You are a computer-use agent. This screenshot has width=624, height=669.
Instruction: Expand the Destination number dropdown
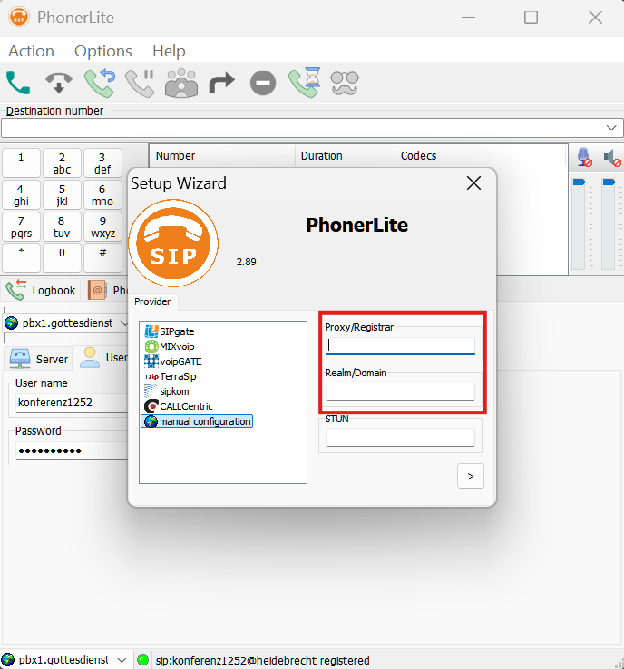point(611,128)
